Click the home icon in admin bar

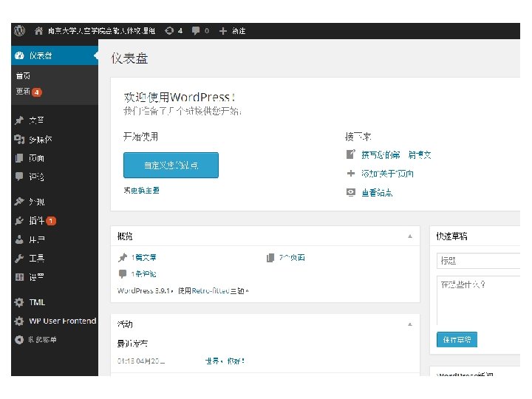click(x=38, y=31)
